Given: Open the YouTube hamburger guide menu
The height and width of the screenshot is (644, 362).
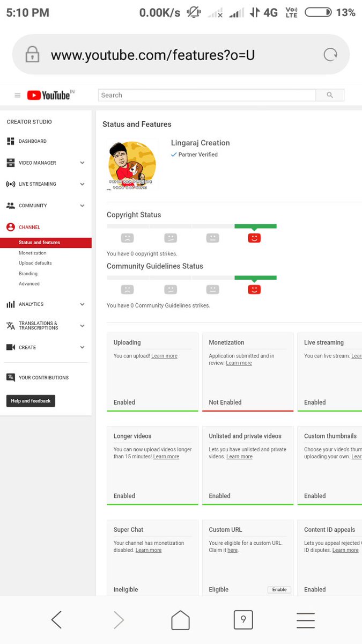Looking at the screenshot, I should tap(17, 96).
